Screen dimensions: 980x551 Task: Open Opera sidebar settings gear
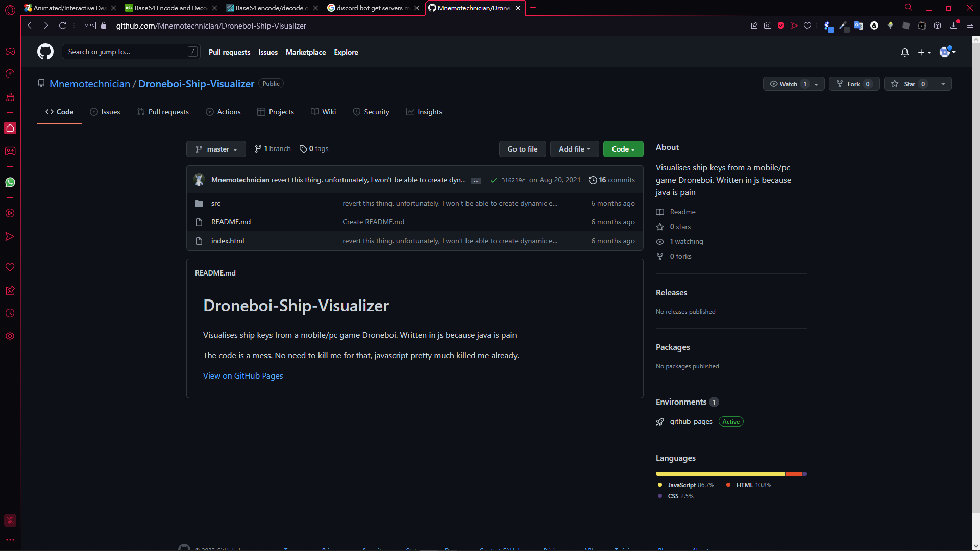point(10,336)
